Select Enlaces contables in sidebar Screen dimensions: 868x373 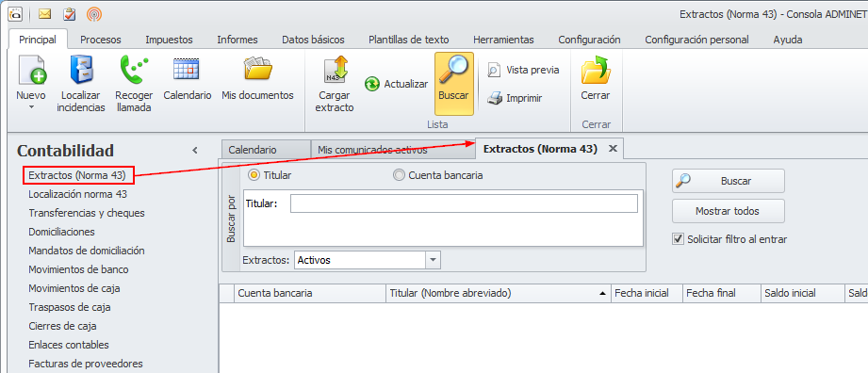(69, 345)
